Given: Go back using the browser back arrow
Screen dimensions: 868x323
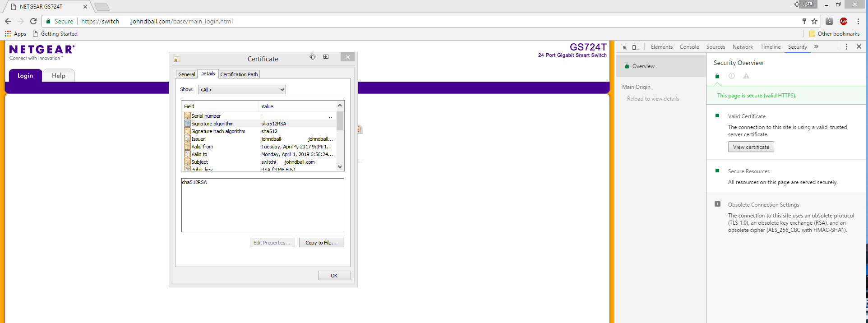Looking at the screenshot, I should 8,21.
